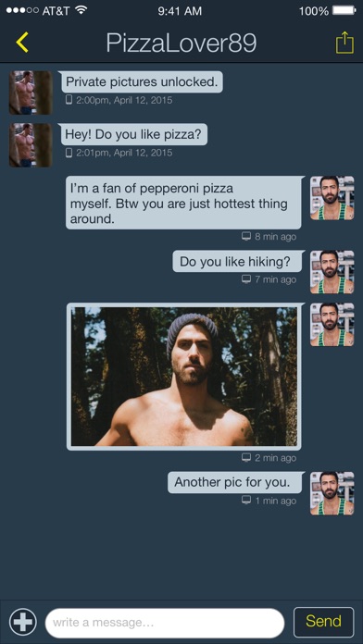This screenshot has width=363, height=644.
Task: Focus the write a message field
Action: pos(165,623)
